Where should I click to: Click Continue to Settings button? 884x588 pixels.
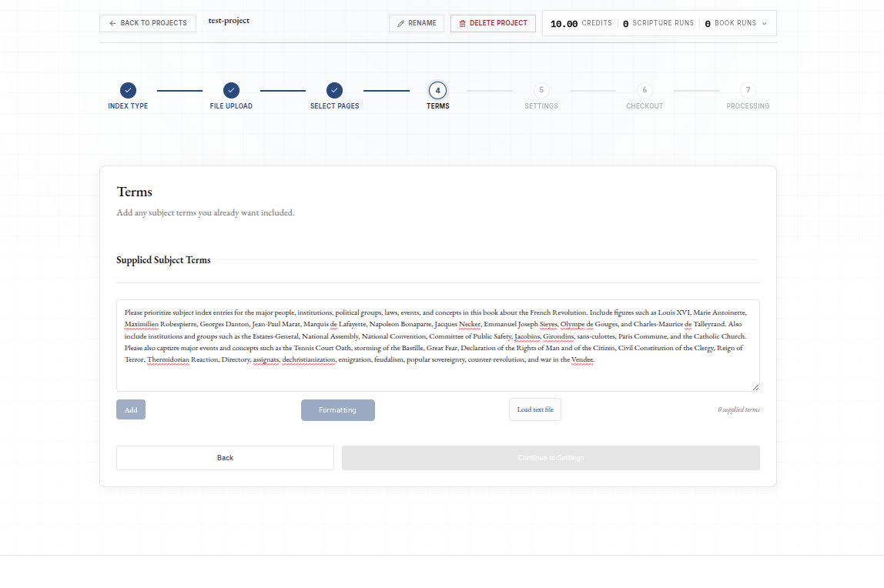pyautogui.click(x=551, y=458)
